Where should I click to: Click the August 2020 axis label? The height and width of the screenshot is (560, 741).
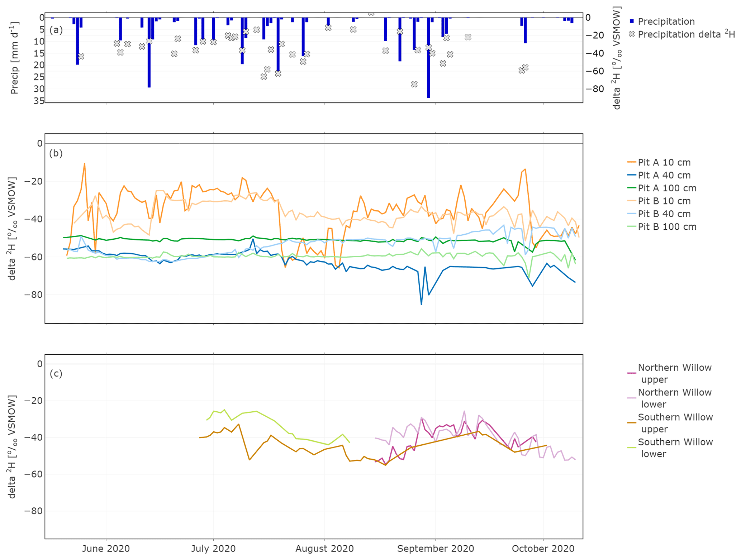point(324,549)
